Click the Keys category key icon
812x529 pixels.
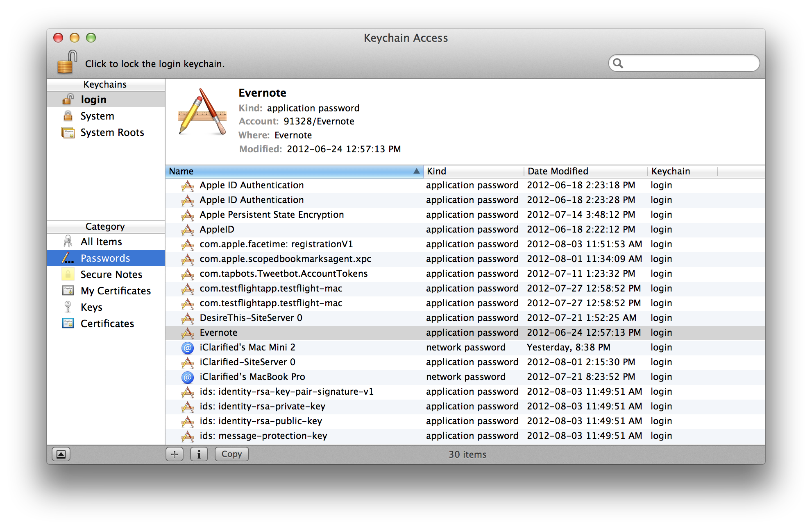click(x=68, y=307)
